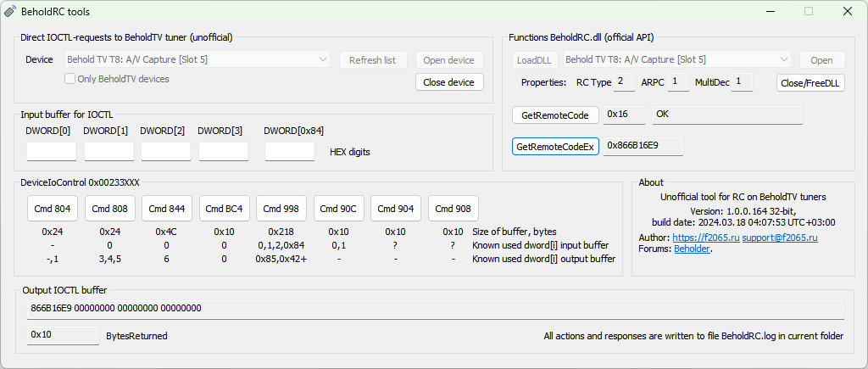Run the Cmd 998 command

(x=281, y=209)
